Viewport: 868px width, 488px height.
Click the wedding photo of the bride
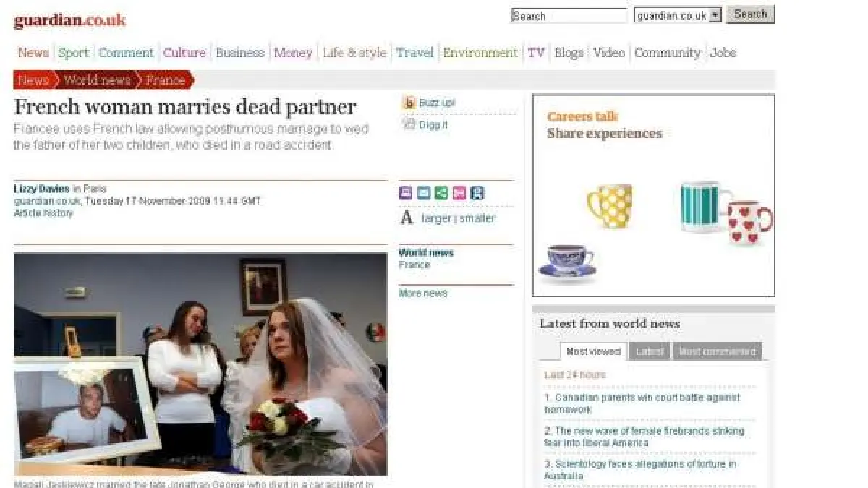200,364
